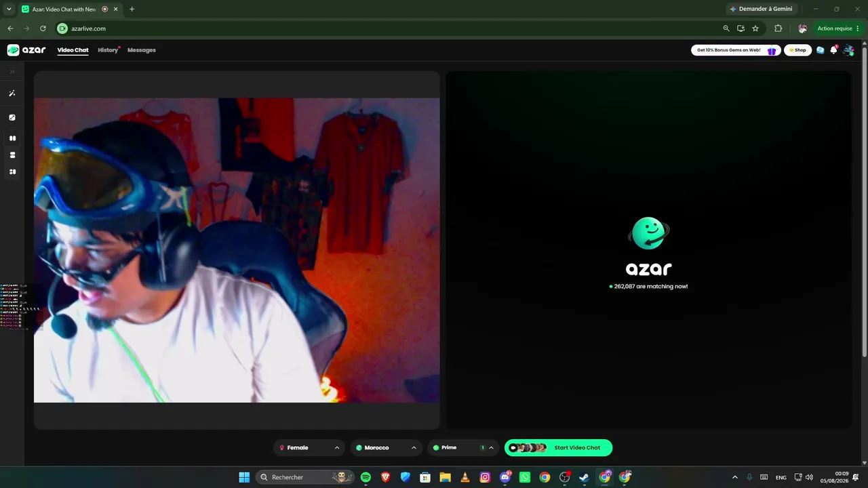Open VLC media player from taskbar

465,477
